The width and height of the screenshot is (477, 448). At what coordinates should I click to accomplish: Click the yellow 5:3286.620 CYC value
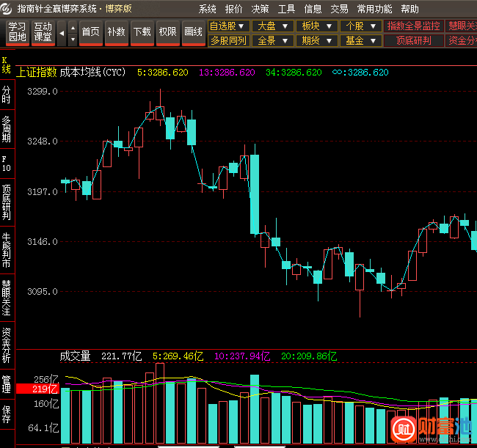163,73
